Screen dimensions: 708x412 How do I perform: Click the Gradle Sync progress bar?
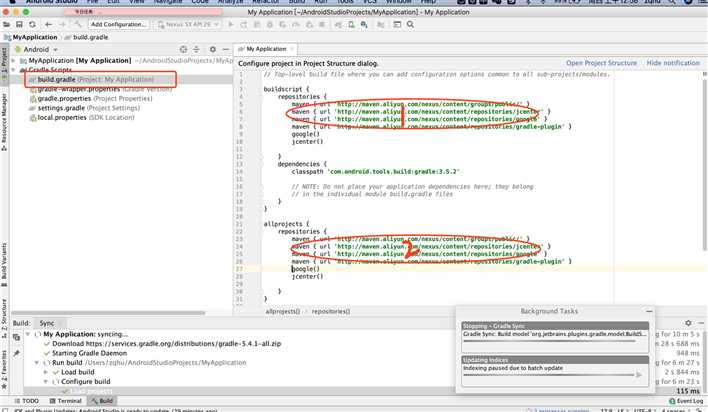(x=549, y=341)
